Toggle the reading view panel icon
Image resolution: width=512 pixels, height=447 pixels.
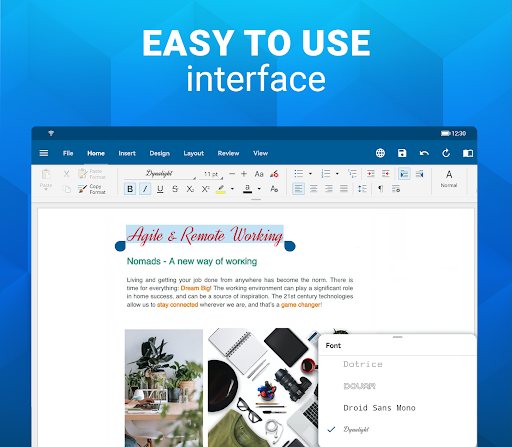pos(468,153)
